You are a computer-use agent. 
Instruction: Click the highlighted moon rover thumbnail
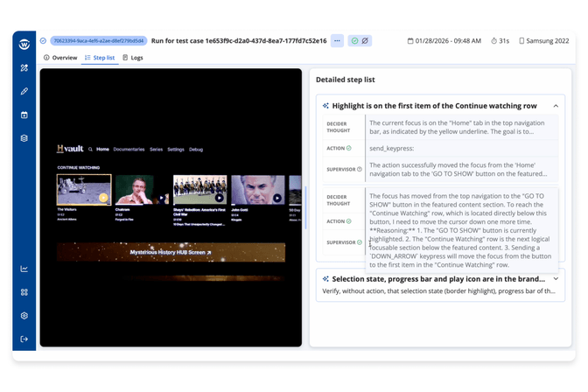(84, 189)
